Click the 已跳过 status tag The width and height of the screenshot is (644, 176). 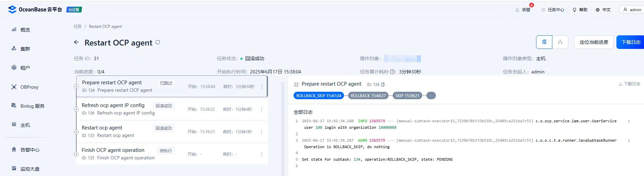pyautogui.click(x=166, y=83)
